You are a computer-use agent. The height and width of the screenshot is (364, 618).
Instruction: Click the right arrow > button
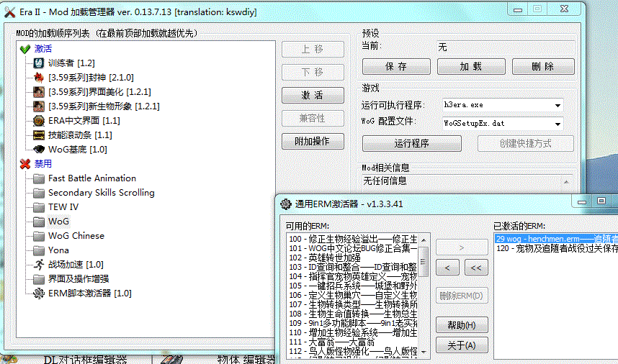coord(462,247)
